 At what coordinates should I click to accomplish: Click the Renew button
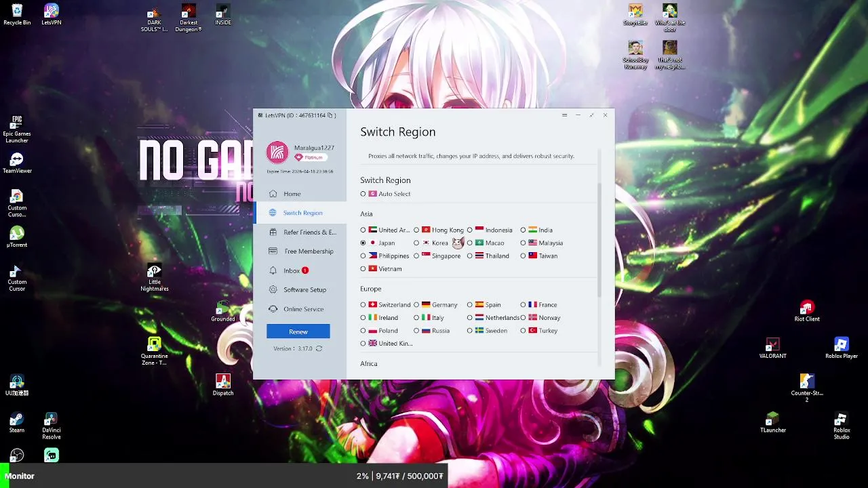298,331
